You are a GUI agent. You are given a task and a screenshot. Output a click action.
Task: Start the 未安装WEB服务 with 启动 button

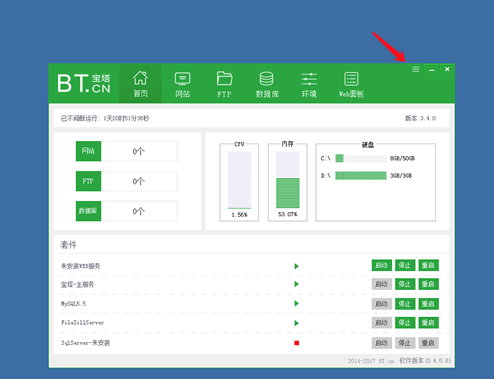click(382, 265)
